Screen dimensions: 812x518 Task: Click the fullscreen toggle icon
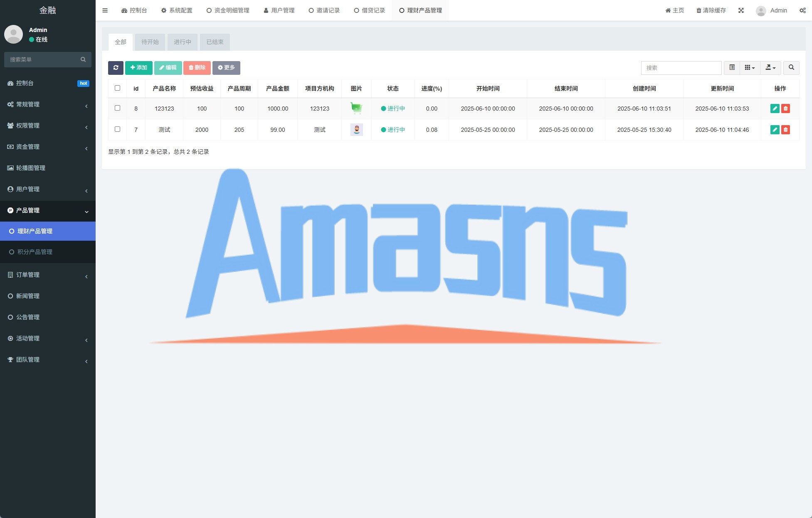point(741,10)
